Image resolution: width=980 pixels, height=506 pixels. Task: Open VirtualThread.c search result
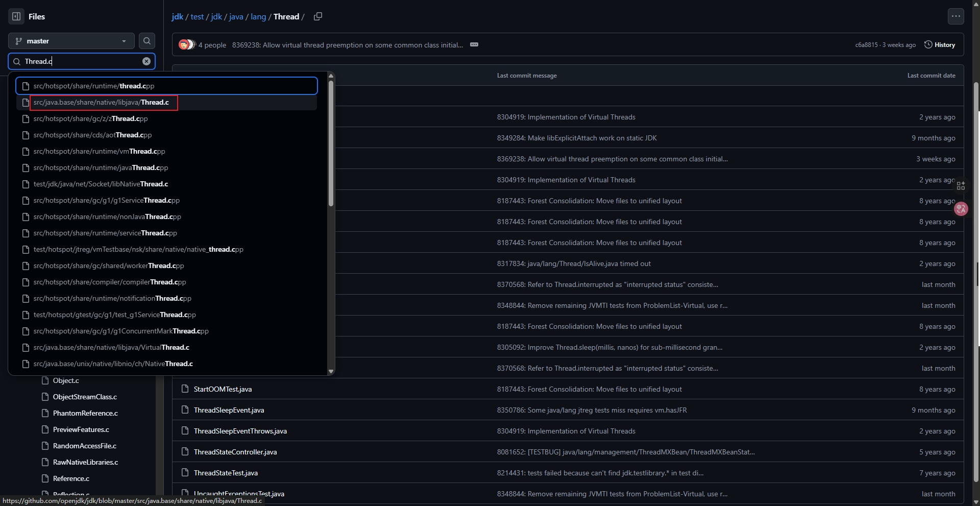(166, 347)
